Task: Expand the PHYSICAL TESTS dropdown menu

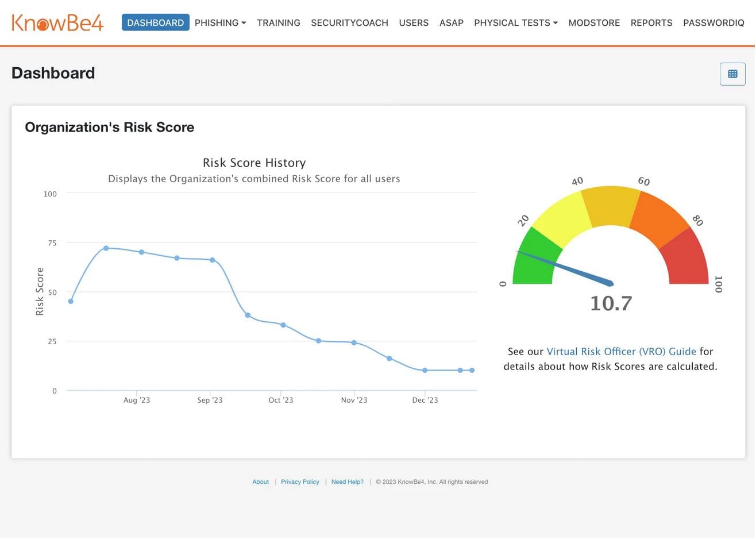Action: tap(515, 22)
